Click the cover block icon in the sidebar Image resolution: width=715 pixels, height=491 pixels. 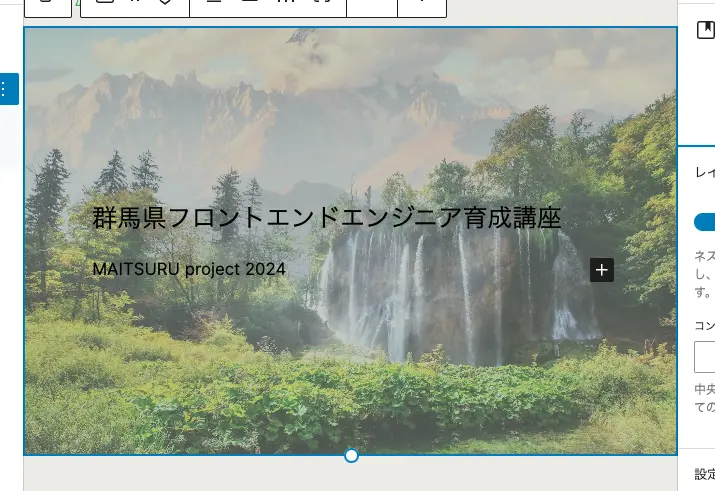[704, 31]
